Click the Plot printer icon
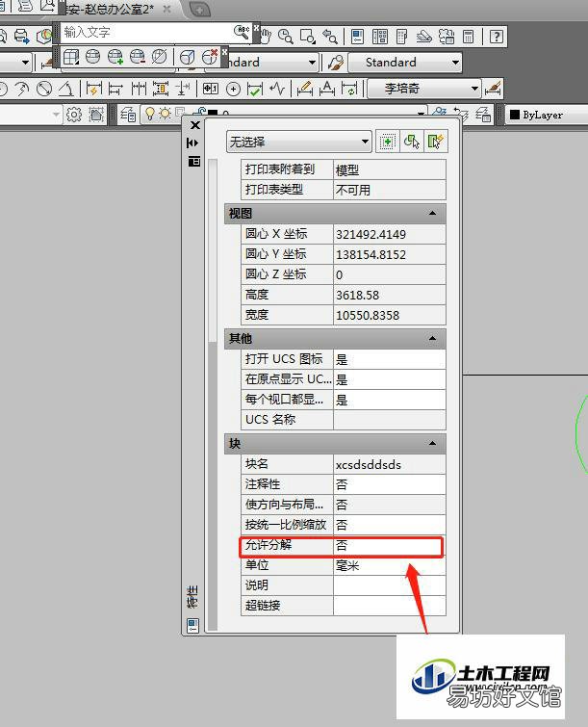Screen dimensions: 588x727 tap(22, 36)
